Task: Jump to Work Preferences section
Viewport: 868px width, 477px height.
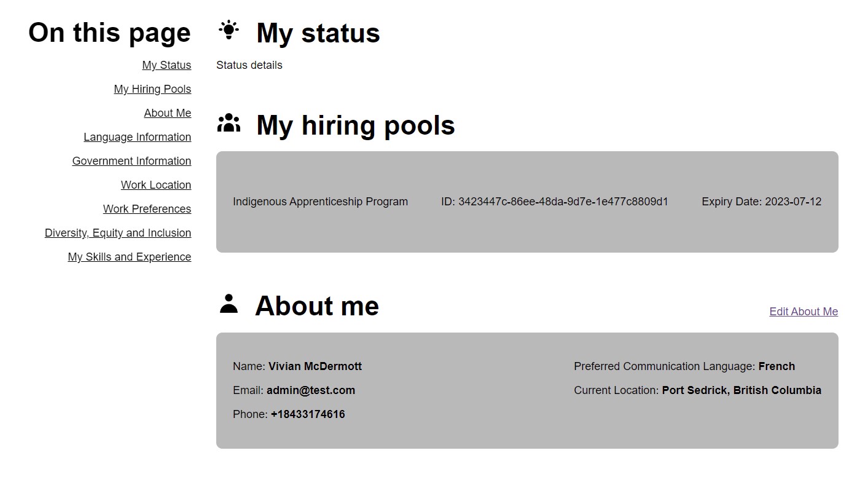Action: pyautogui.click(x=147, y=209)
